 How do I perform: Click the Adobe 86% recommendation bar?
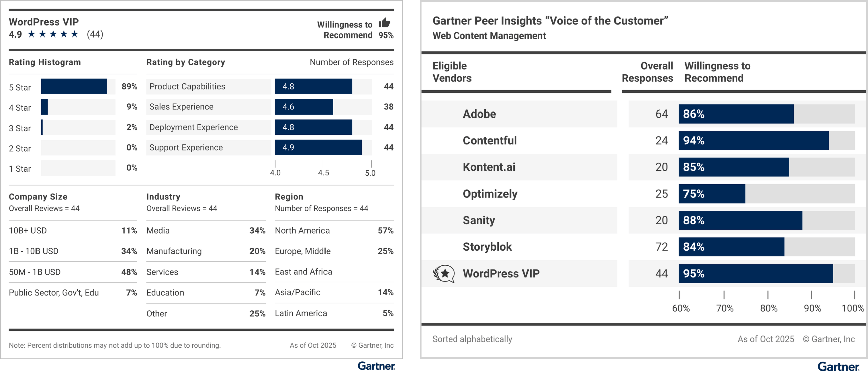[x=736, y=114]
